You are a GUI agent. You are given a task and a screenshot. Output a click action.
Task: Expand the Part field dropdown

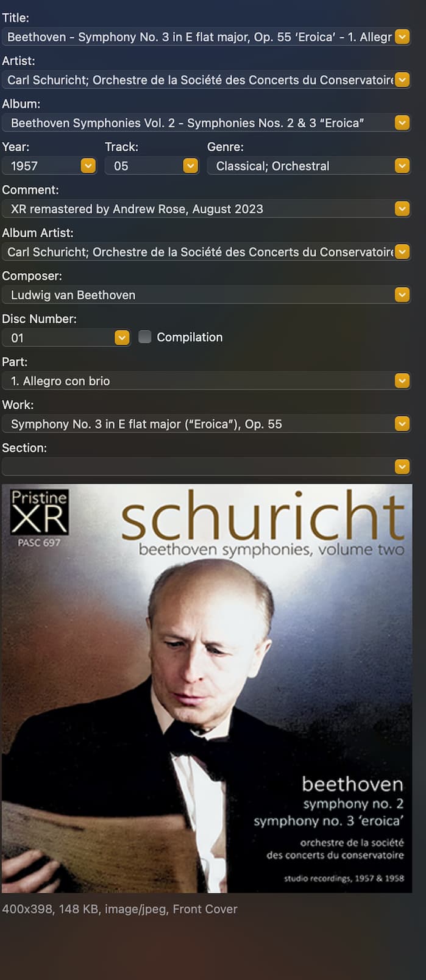402,381
